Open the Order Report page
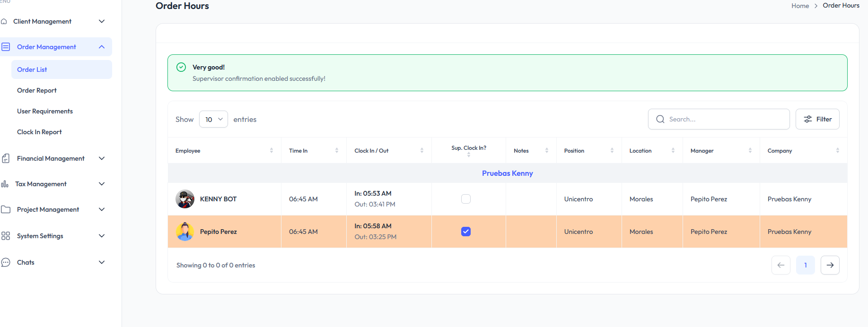The height and width of the screenshot is (327, 868). (x=37, y=90)
